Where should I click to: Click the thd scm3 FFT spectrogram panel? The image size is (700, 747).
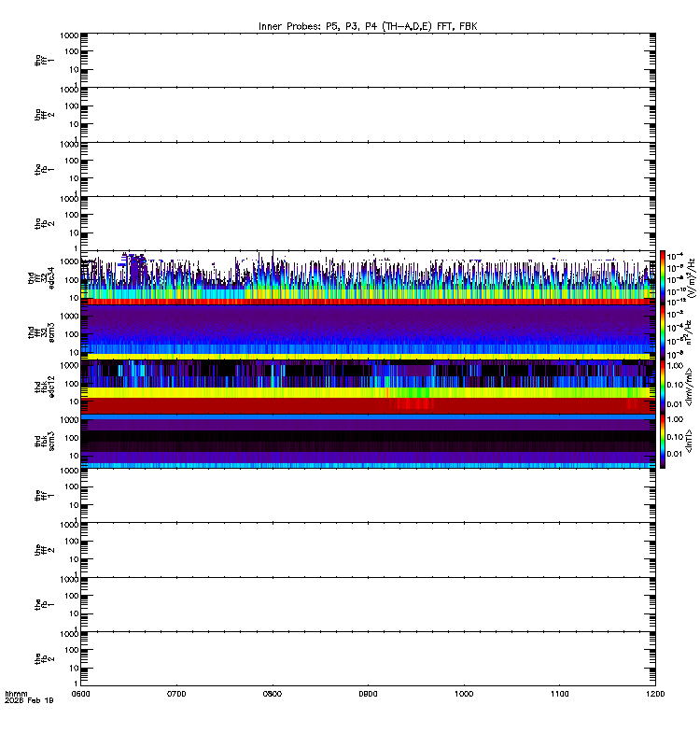368,332
